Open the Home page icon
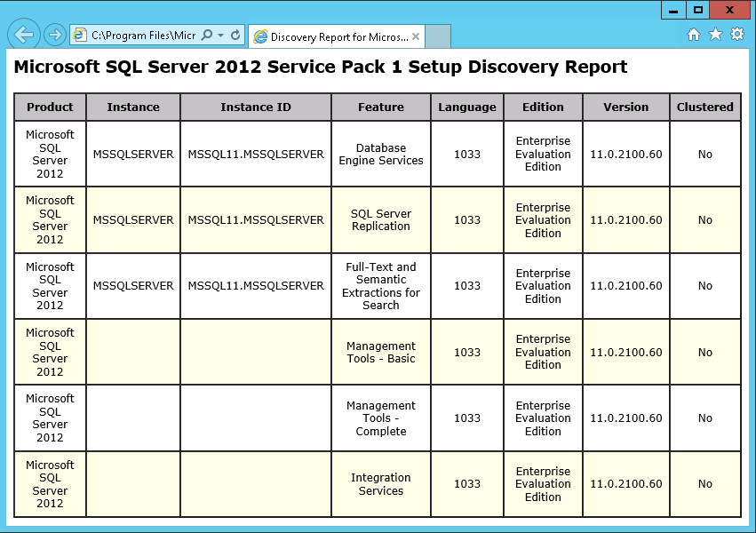The height and width of the screenshot is (533, 756). click(x=693, y=35)
